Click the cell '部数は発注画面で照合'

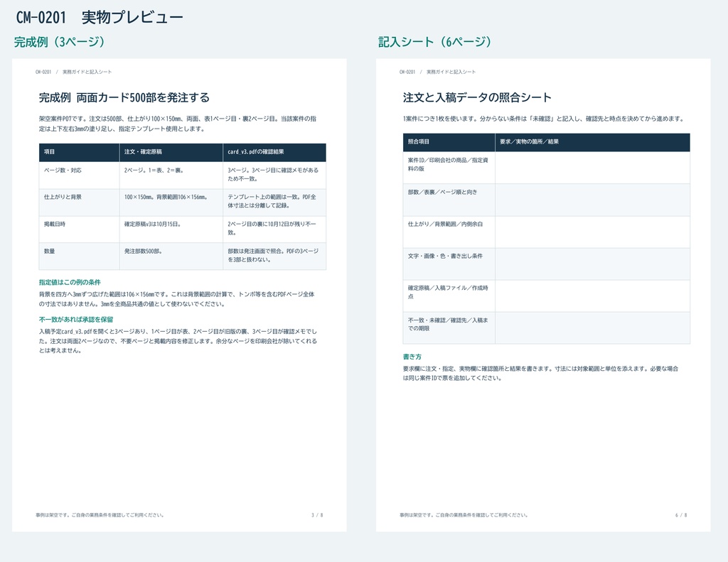click(x=273, y=255)
